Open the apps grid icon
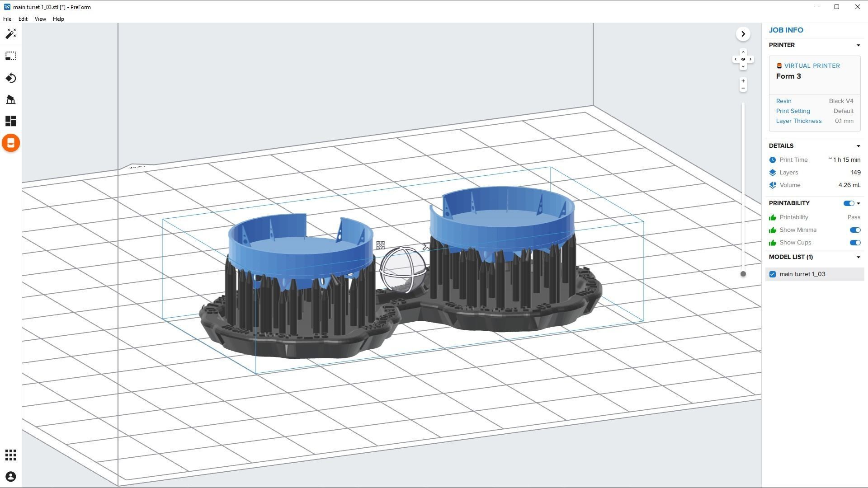The width and height of the screenshot is (868, 488). (x=11, y=455)
